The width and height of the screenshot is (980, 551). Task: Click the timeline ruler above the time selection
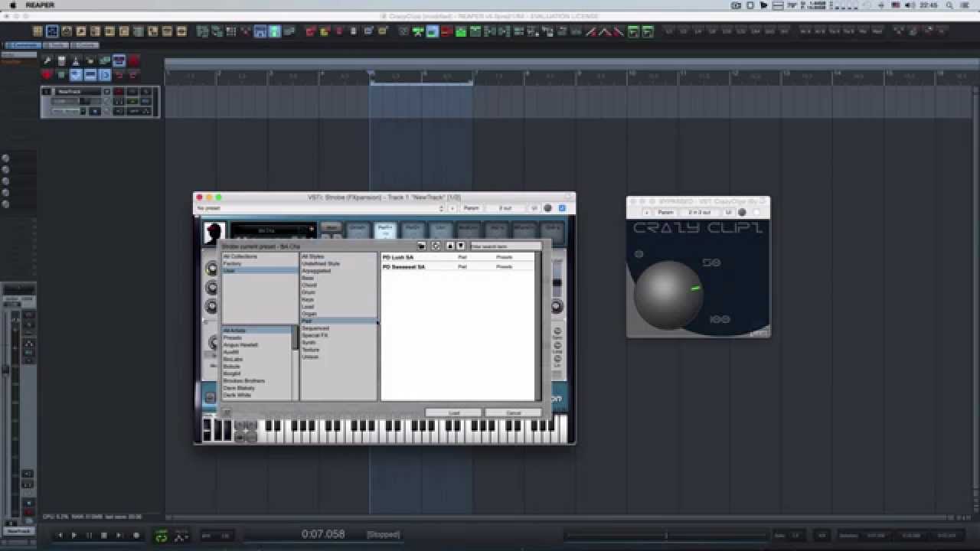click(421, 76)
